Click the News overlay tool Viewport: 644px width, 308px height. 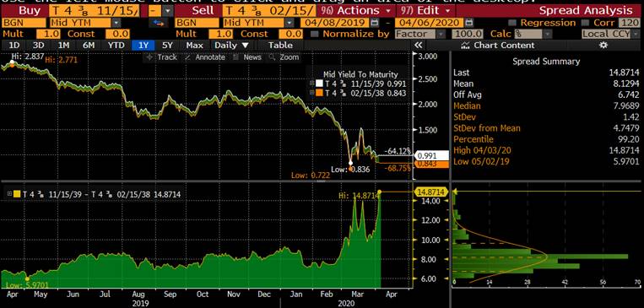pos(247,57)
